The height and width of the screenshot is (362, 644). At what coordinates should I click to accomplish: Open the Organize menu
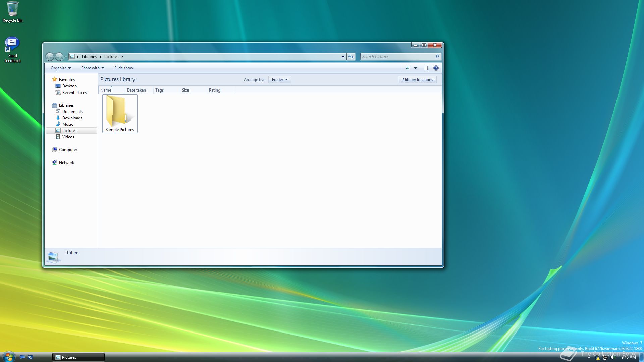[61, 68]
